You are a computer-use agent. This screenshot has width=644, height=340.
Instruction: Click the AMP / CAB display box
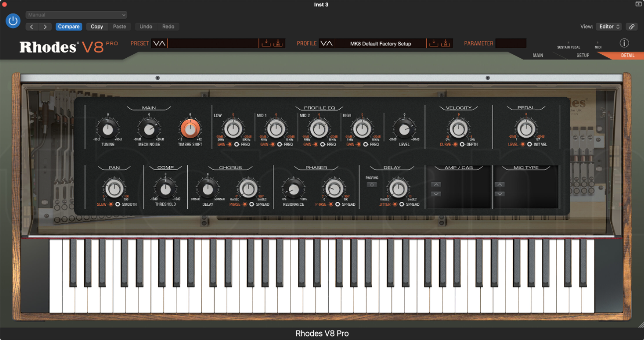pos(458,187)
